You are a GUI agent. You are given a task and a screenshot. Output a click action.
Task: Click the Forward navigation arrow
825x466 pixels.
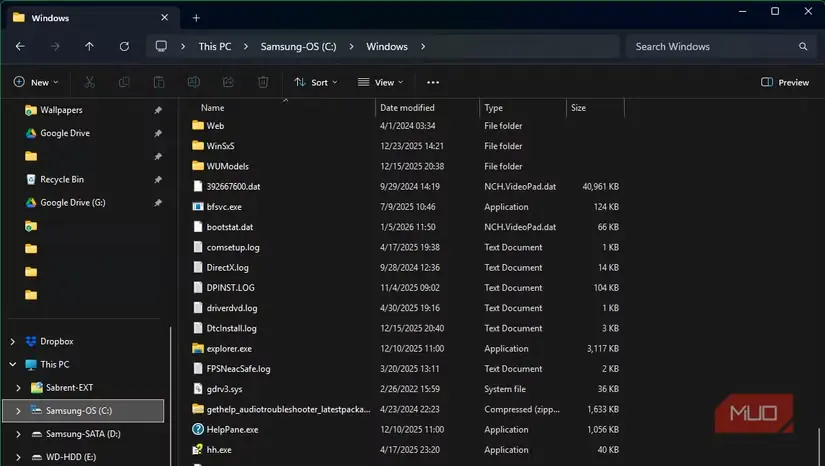55,46
